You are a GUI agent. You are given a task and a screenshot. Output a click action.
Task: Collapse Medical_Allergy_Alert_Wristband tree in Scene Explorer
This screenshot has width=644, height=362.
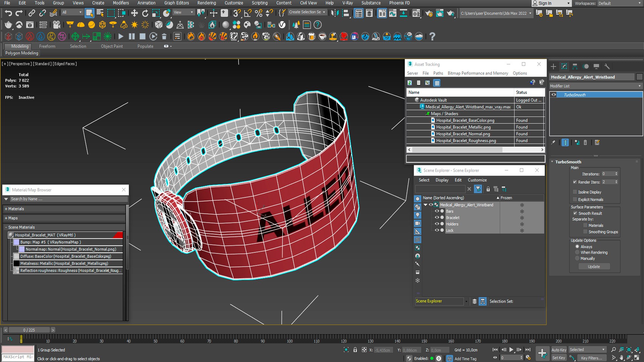coord(425,205)
